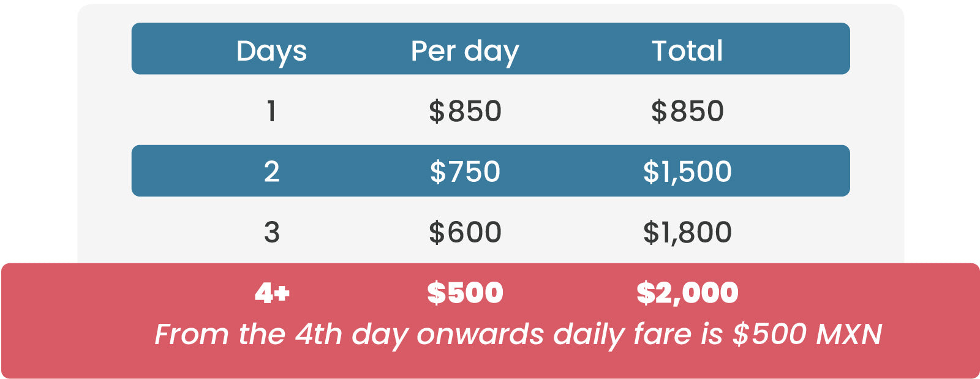
Task: Click the $600 per day price
Action: tap(465, 232)
